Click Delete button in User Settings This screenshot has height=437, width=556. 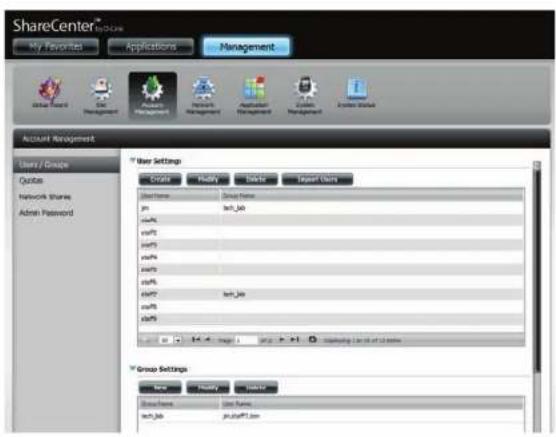click(x=256, y=179)
